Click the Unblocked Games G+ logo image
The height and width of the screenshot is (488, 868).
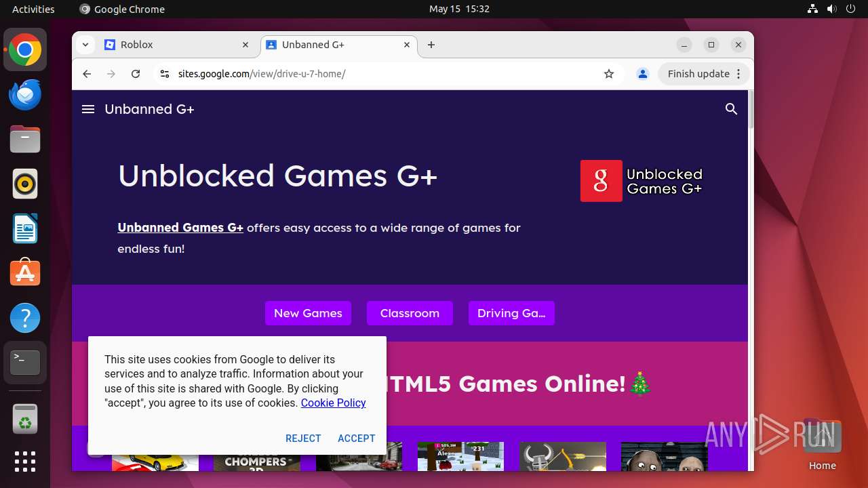(x=642, y=181)
